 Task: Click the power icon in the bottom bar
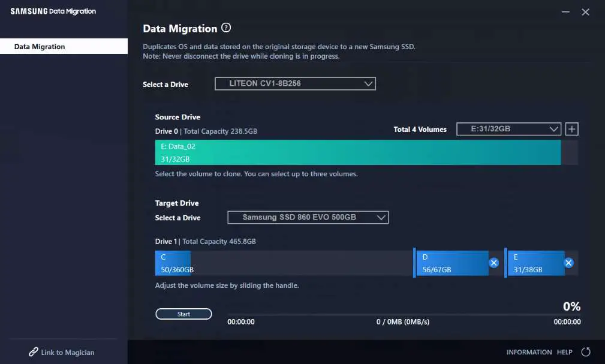coord(585,352)
